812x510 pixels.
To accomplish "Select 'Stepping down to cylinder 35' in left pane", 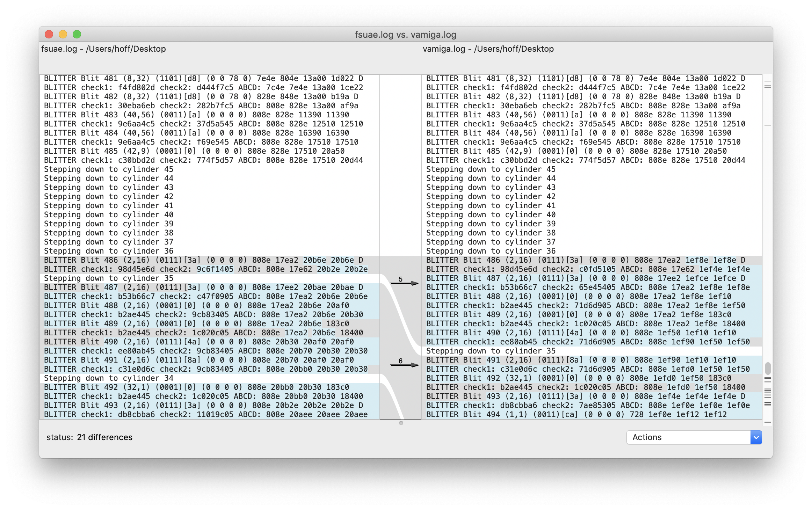I will (109, 278).
